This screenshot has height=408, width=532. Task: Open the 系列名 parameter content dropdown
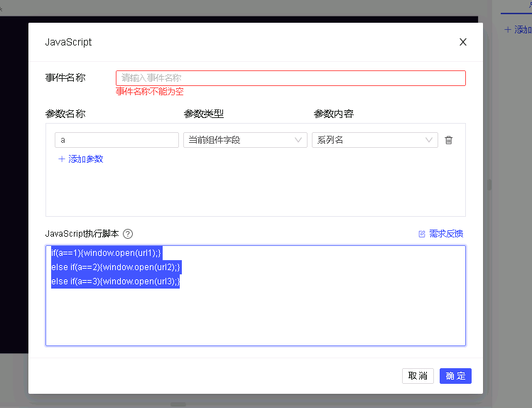click(x=375, y=140)
